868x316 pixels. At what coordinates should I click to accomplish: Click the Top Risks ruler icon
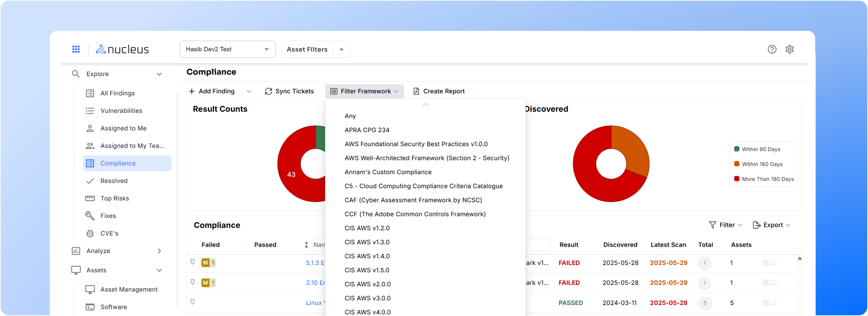[x=90, y=198]
